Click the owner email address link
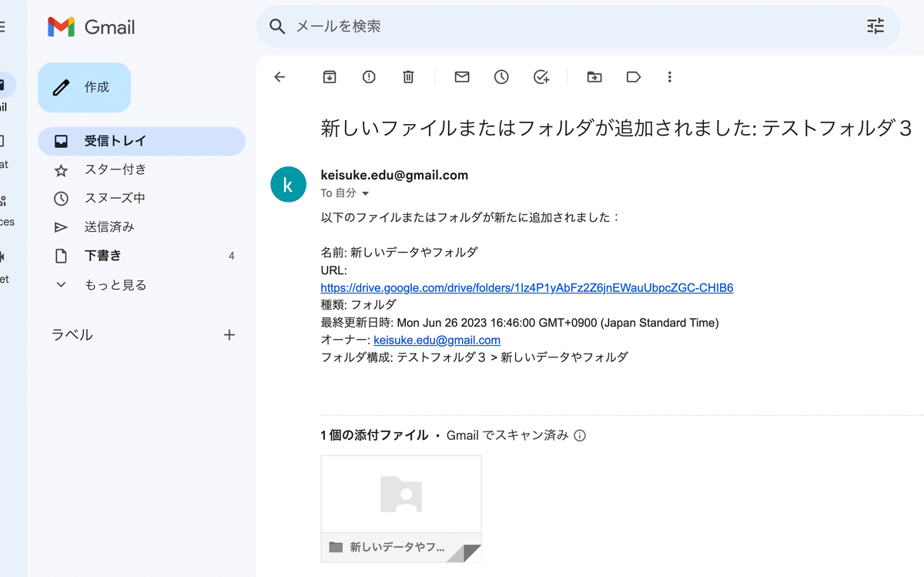The image size is (924, 577). (437, 340)
